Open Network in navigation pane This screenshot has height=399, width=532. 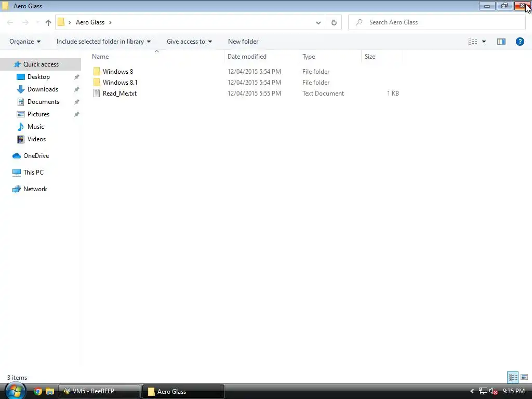pos(35,189)
